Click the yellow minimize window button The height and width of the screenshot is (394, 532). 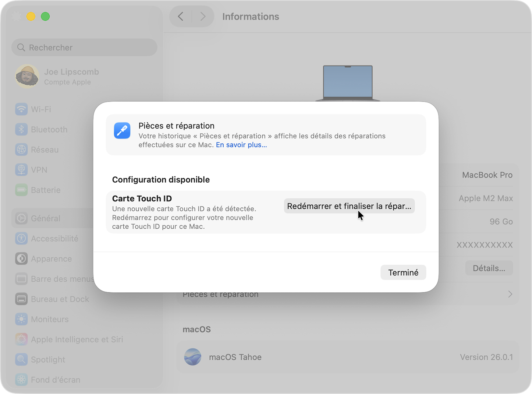click(31, 17)
